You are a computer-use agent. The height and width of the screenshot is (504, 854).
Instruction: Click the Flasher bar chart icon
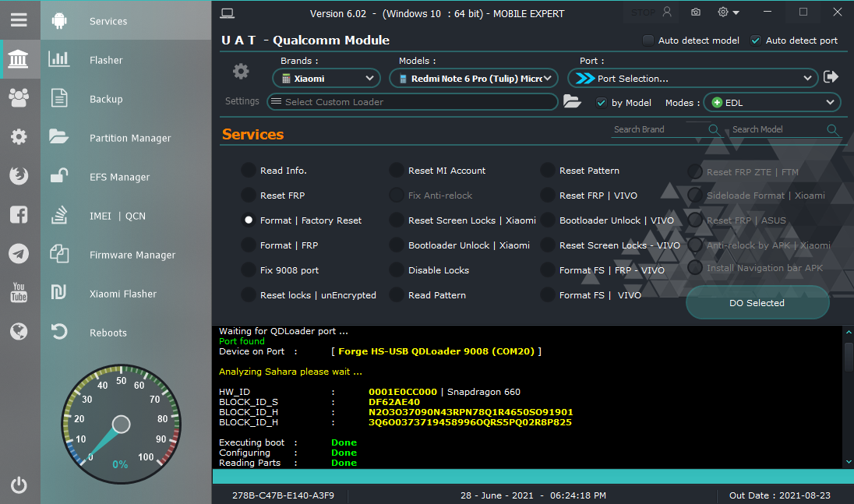point(58,58)
